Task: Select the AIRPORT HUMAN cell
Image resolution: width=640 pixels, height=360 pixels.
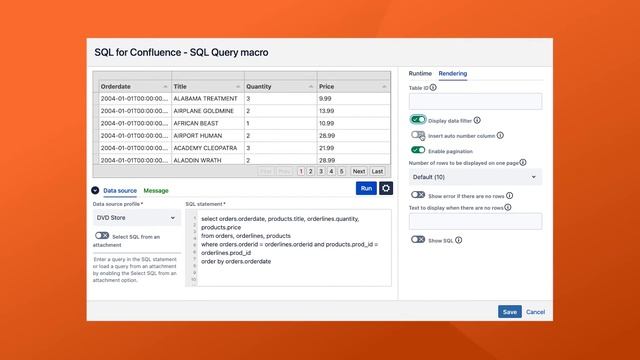Action: [x=208, y=136]
